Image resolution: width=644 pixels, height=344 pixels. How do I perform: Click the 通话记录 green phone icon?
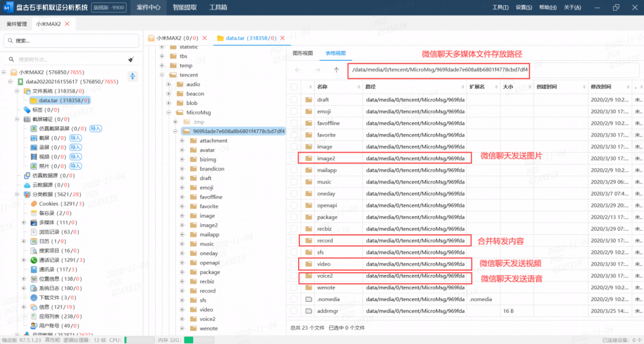33,260
